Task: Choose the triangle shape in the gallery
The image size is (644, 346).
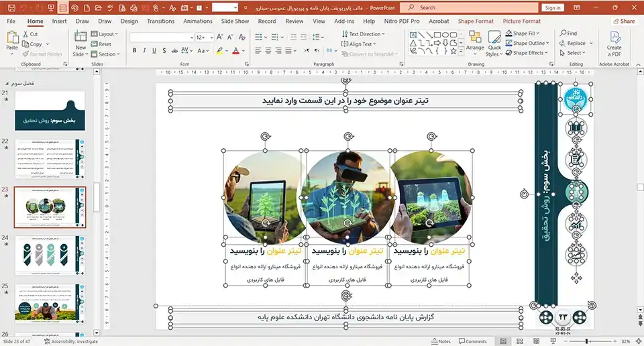Action: pyautogui.click(x=413, y=43)
